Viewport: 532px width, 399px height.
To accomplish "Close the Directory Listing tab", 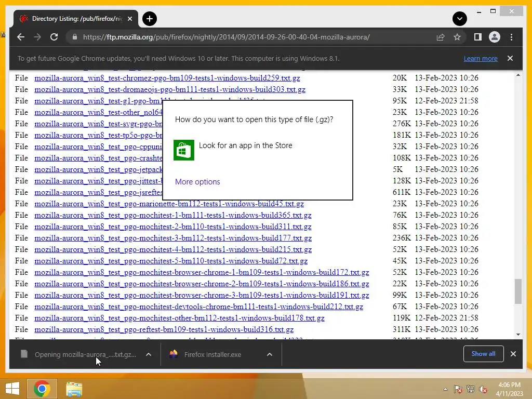I will click(130, 19).
